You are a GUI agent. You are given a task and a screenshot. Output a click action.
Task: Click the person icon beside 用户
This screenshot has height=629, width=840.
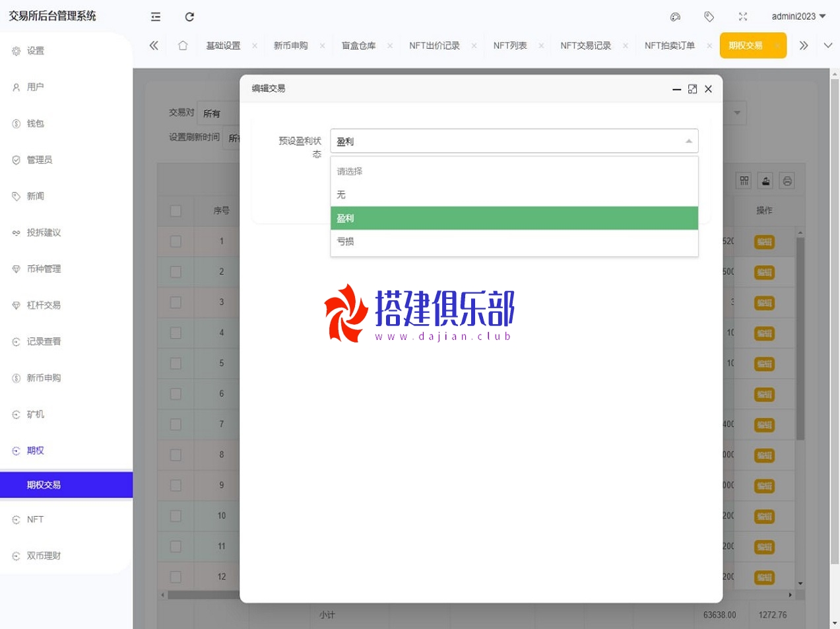click(x=16, y=87)
